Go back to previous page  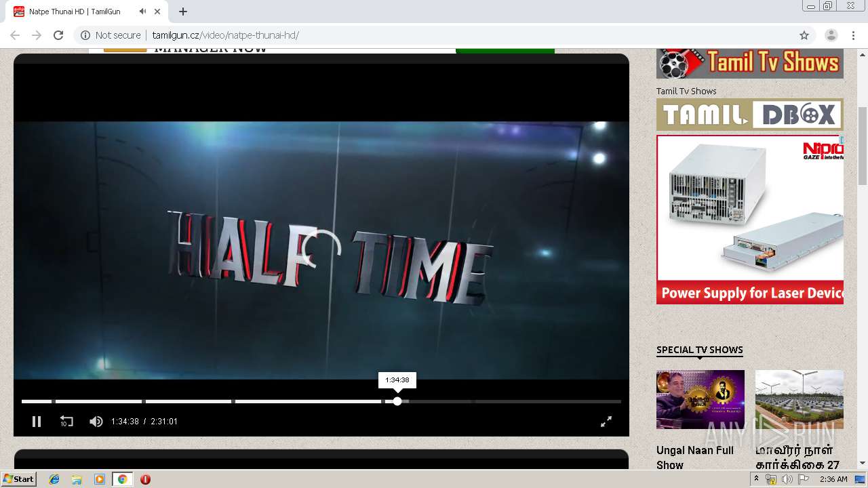point(15,35)
